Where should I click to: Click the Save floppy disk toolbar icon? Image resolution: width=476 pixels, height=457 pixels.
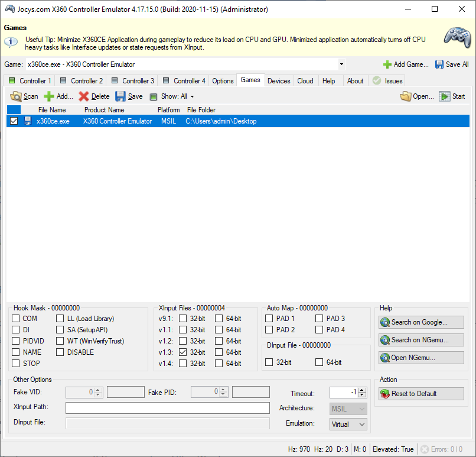point(120,96)
